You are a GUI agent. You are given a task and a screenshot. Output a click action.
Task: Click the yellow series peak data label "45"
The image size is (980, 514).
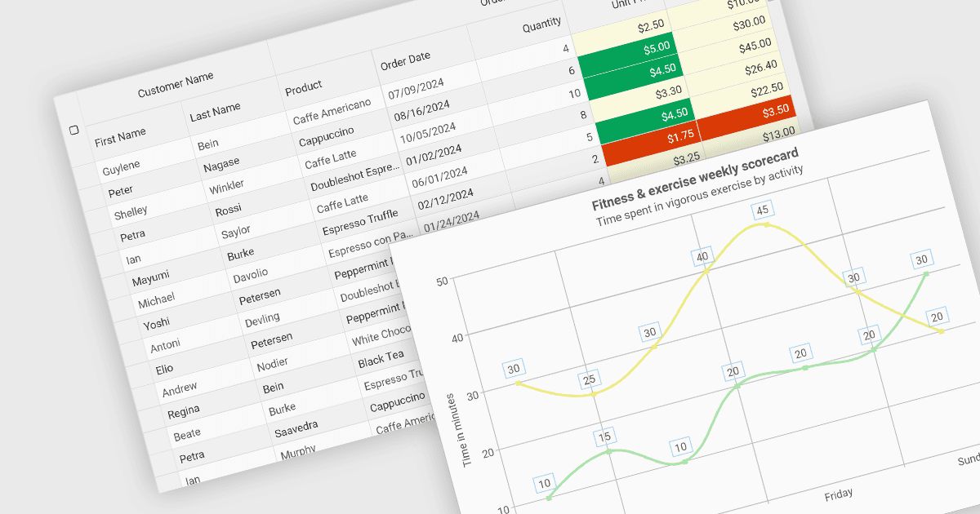(761, 210)
